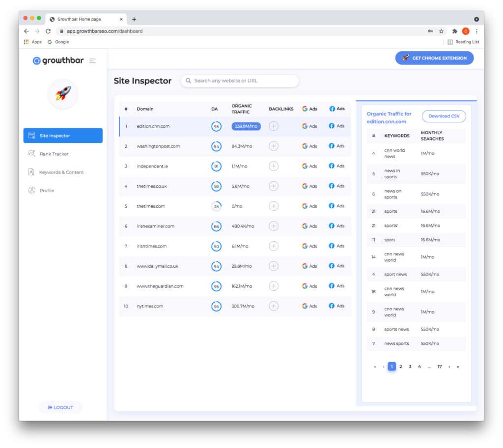View Facebook Ads for thetimes.com
The image size is (503, 448).
pos(336,206)
